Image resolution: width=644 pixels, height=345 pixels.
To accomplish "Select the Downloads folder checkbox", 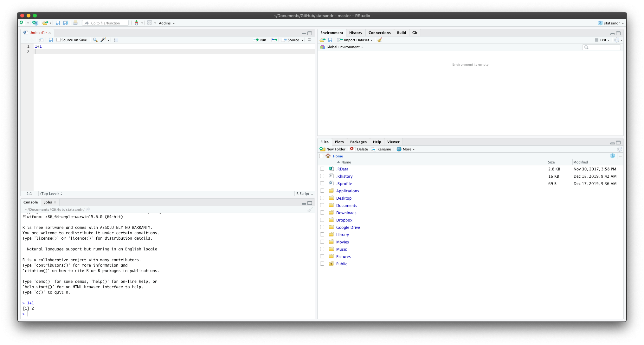I will click(322, 213).
